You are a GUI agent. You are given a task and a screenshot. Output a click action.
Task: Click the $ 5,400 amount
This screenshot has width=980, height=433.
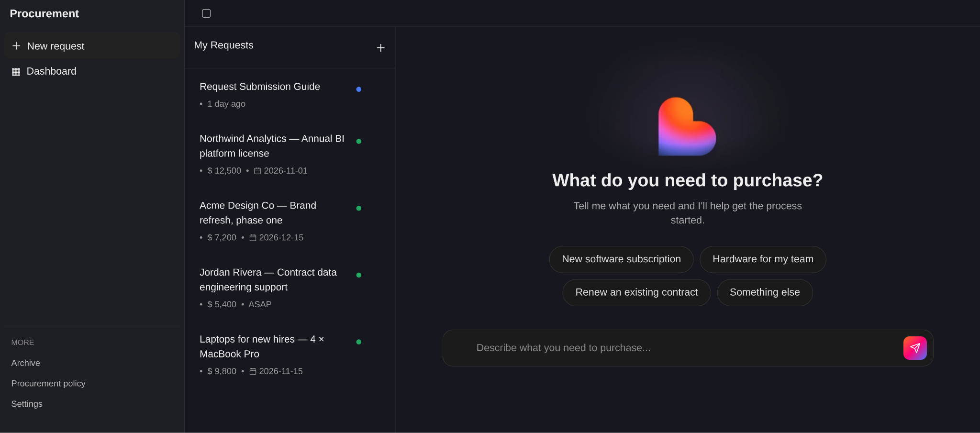point(222,304)
